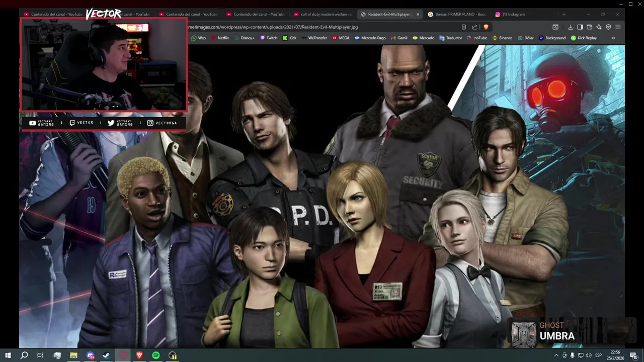The width and height of the screenshot is (644, 362).
Task: Open Discord from the taskbar
Action: point(90,355)
